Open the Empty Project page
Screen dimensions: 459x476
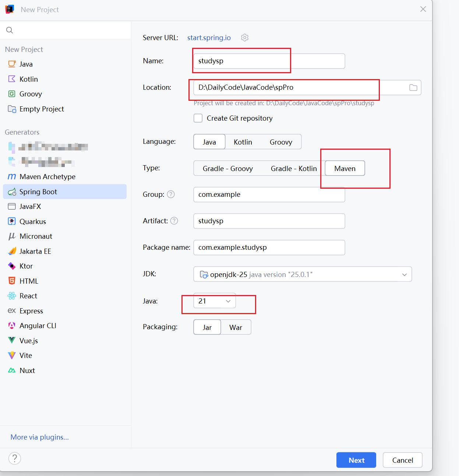(65, 109)
